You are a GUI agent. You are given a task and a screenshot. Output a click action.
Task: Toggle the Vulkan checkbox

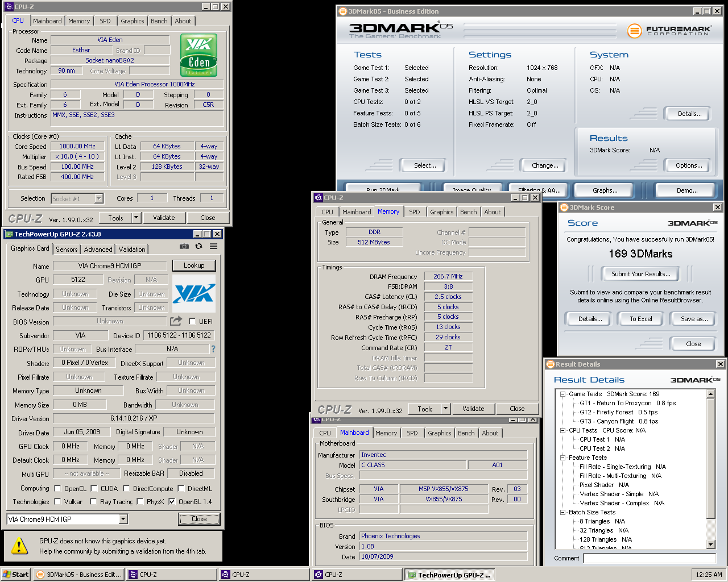click(57, 501)
